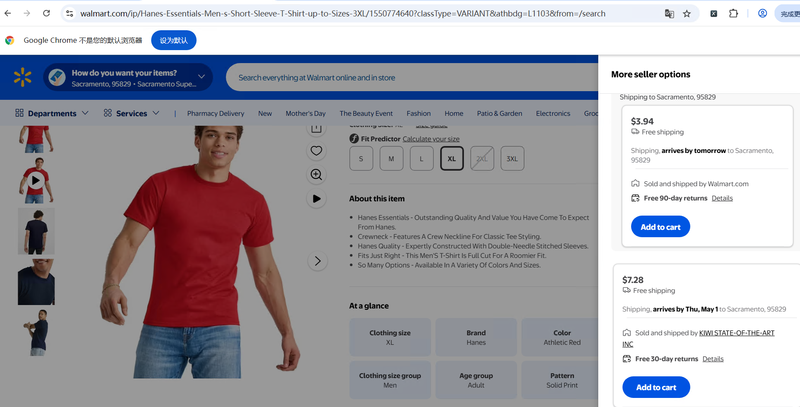Click the $7.28 price text
800x407 pixels.
click(x=633, y=280)
